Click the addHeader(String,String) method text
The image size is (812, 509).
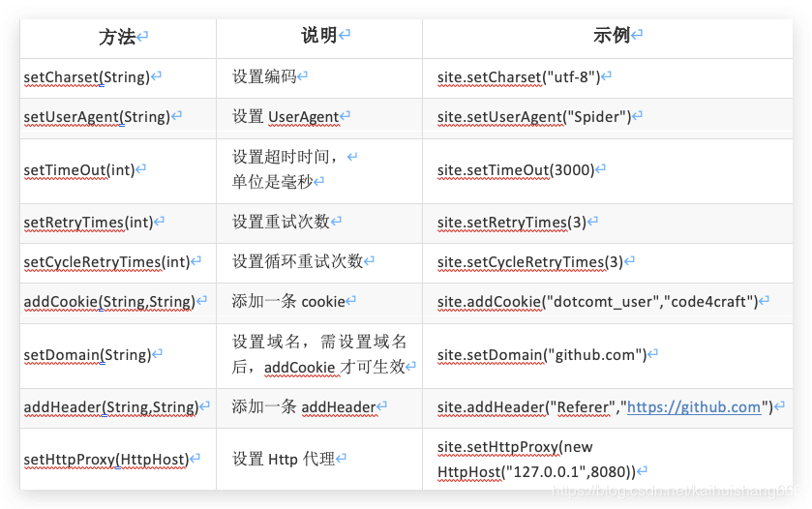(x=111, y=407)
